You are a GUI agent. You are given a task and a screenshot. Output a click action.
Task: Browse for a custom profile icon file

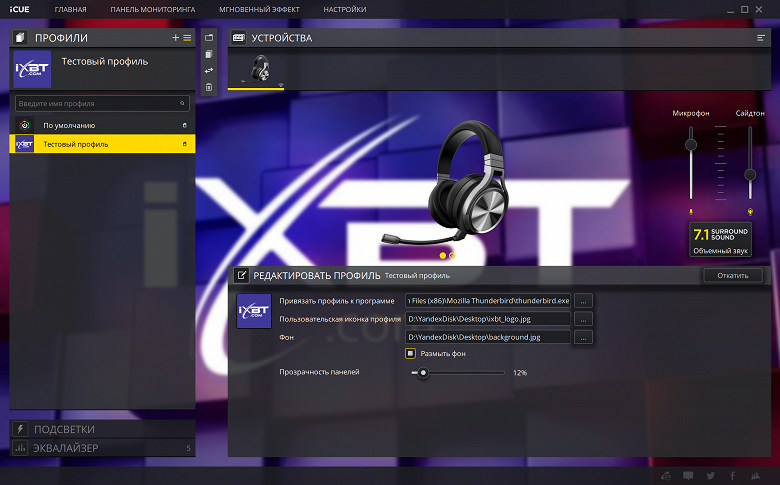[583, 319]
